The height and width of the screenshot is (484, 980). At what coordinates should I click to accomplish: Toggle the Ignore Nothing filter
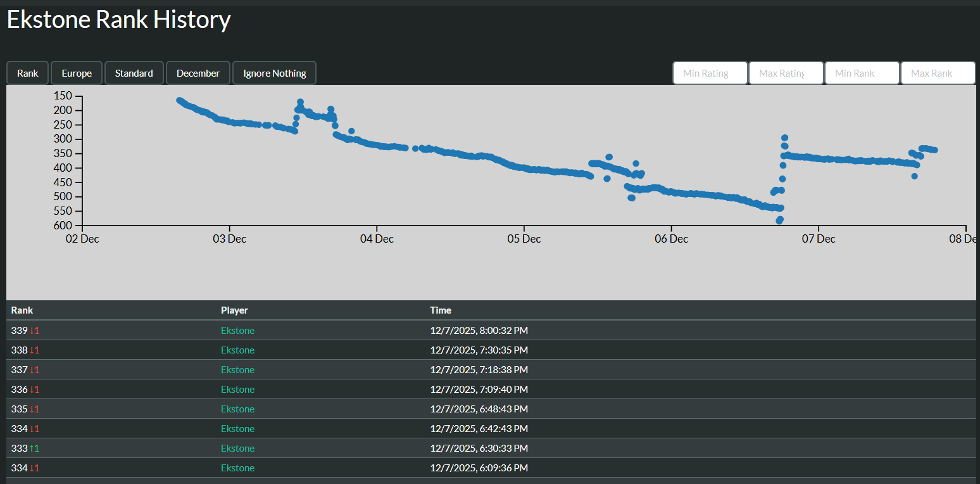[274, 73]
